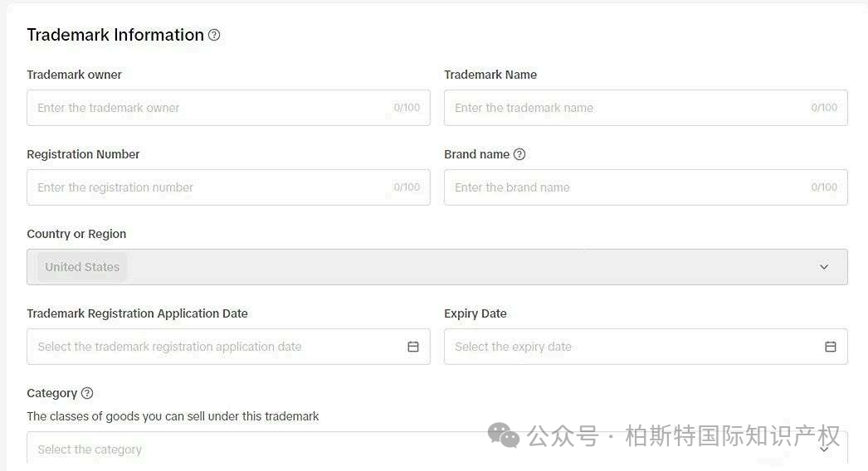
Task: Click the Enter the brand name field
Action: coord(646,187)
